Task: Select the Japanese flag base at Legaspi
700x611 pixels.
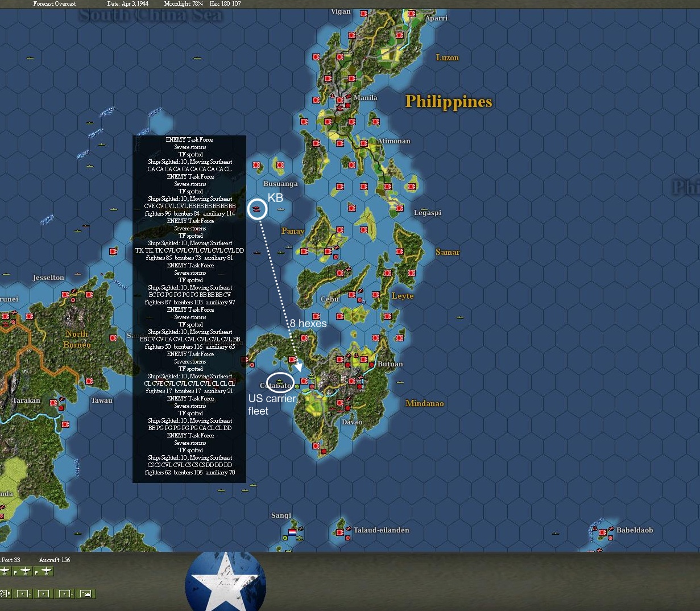Action: (x=400, y=208)
